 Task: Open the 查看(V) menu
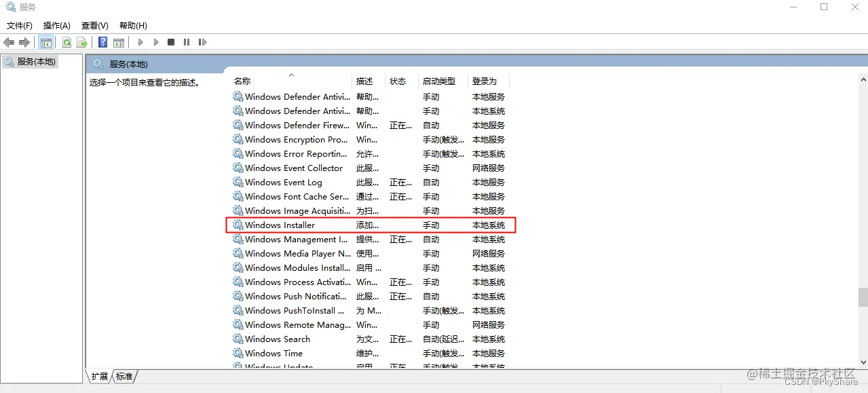95,26
